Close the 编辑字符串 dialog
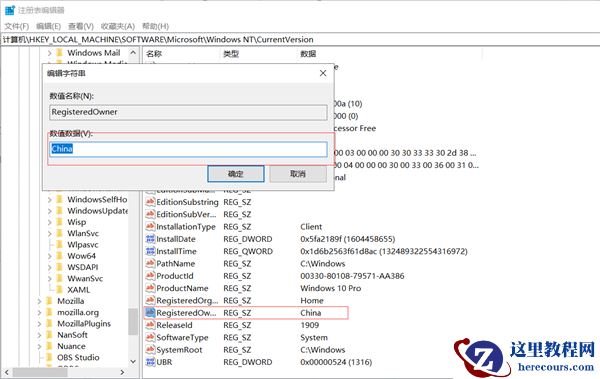 click(x=323, y=73)
